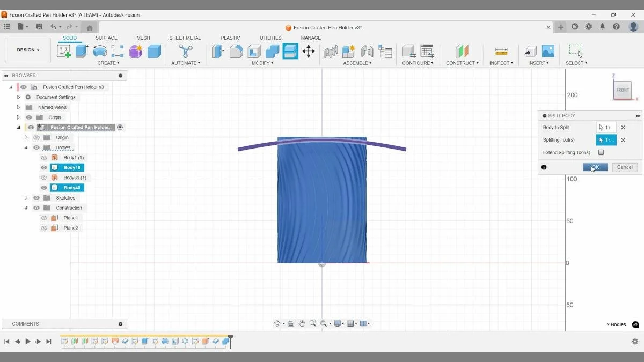
Task: Select the Fillet tool
Action: click(236, 51)
